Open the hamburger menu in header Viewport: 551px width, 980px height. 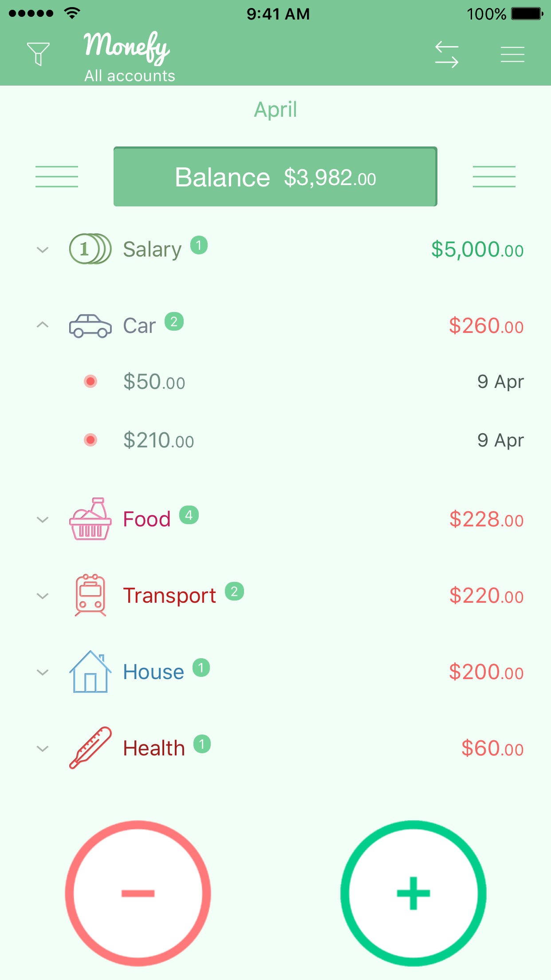512,55
